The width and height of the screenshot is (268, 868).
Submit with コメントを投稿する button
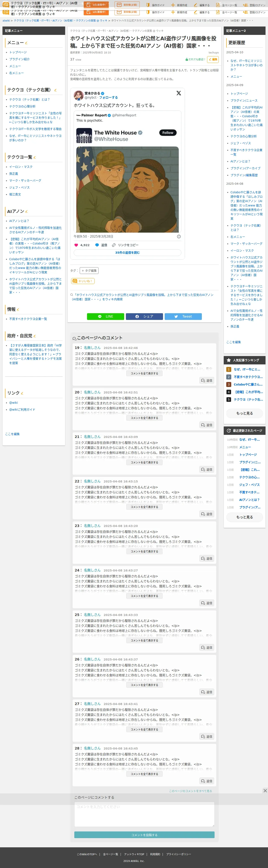point(144,835)
